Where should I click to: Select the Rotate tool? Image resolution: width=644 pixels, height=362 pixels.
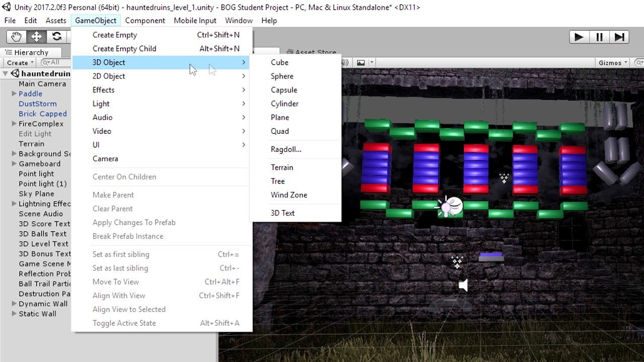[57, 37]
